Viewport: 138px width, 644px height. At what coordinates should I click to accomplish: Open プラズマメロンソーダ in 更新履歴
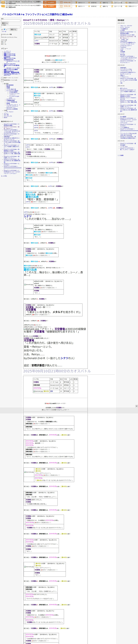(126, 71)
